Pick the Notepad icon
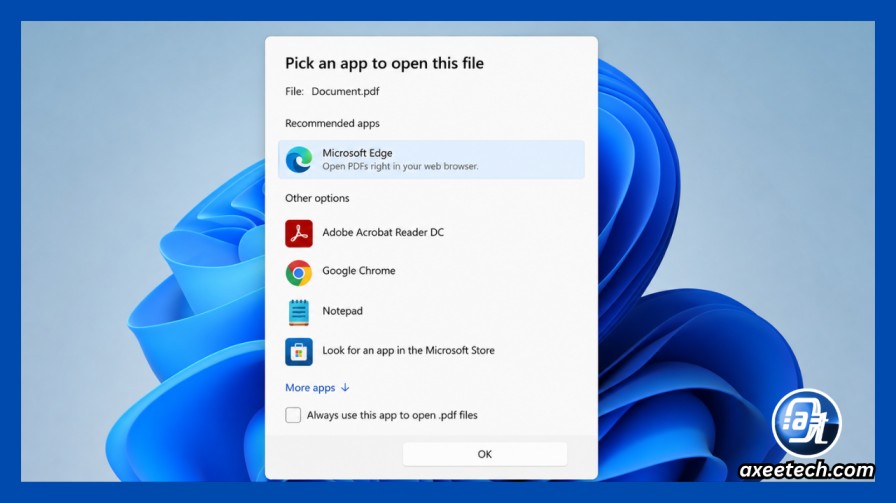 [299, 312]
